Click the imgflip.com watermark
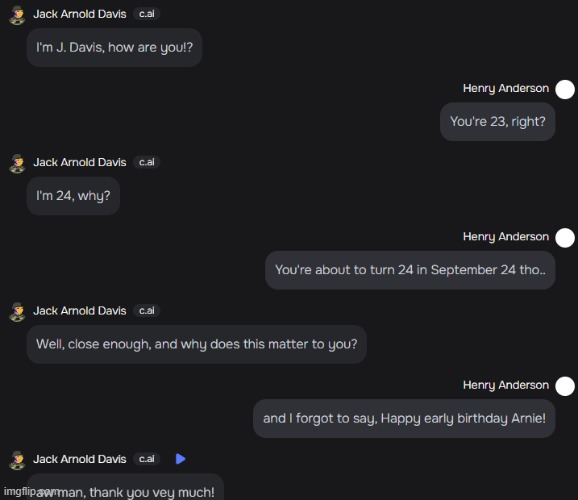This screenshot has width=578, height=500. (x=31, y=492)
